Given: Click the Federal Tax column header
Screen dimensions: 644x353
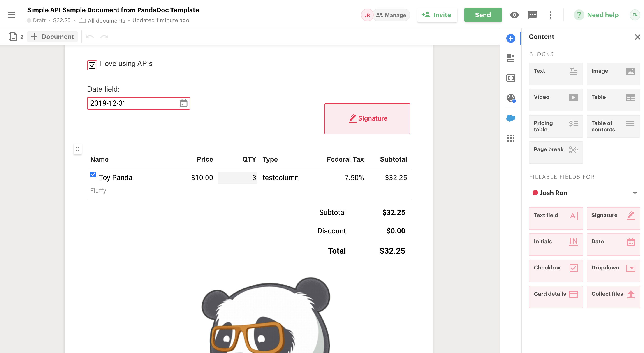Looking at the screenshot, I should tap(345, 159).
